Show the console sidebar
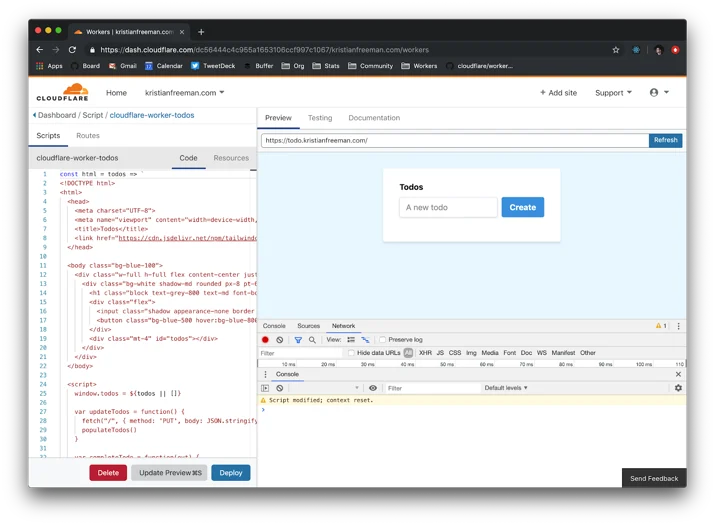The width and height of the screenshot is (715, 525). [x=265, y=388]
